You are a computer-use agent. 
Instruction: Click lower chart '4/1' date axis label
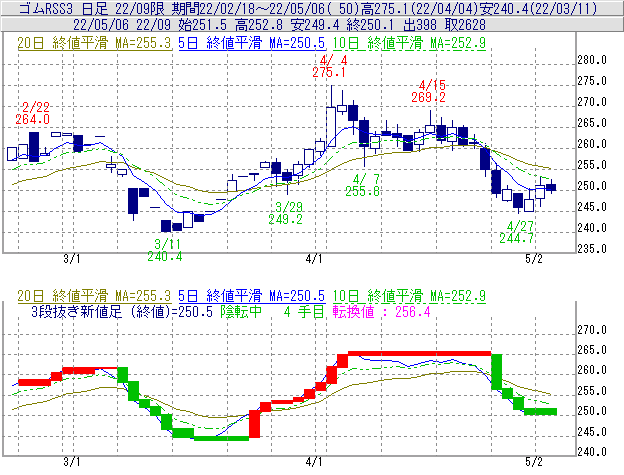pyautogui.click(x=314, y=462)
